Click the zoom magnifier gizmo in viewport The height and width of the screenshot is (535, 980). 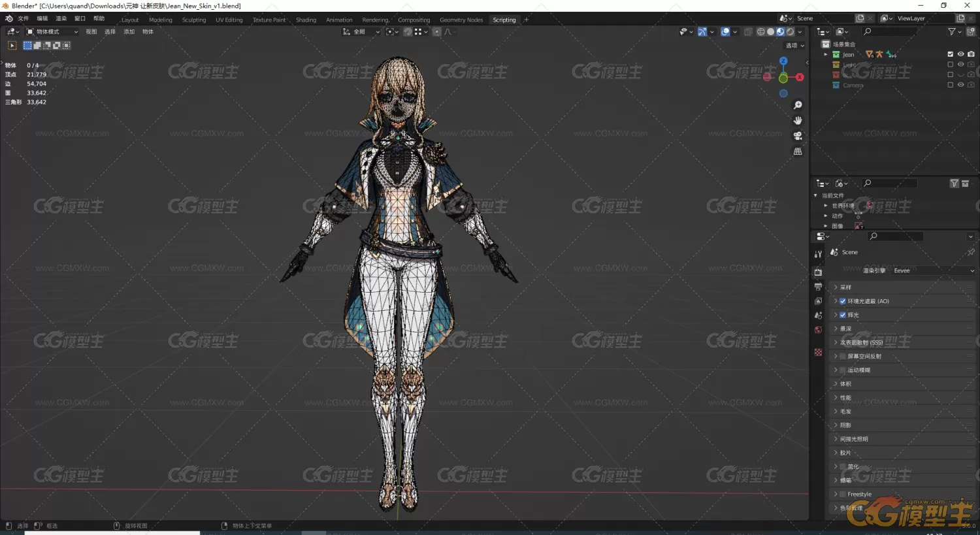(798, 105)
